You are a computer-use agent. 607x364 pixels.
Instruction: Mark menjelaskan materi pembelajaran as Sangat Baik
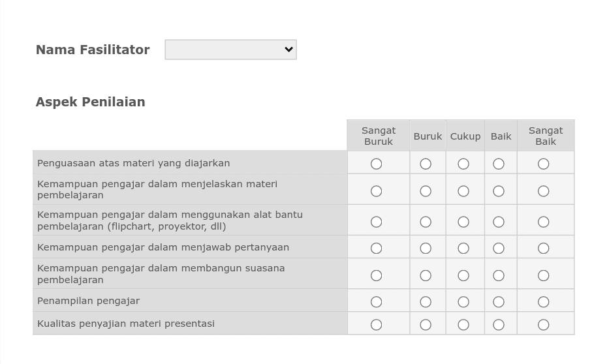click(543, 191)
